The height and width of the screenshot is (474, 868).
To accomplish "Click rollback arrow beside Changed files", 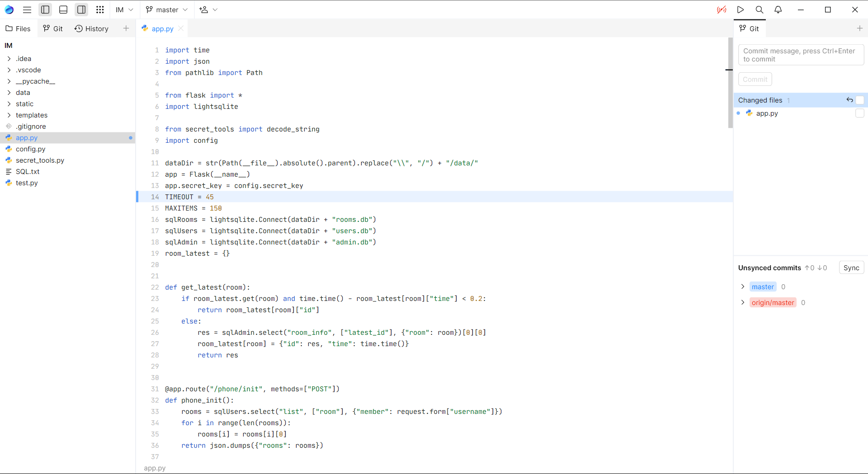I will click(x=849, y=100).
